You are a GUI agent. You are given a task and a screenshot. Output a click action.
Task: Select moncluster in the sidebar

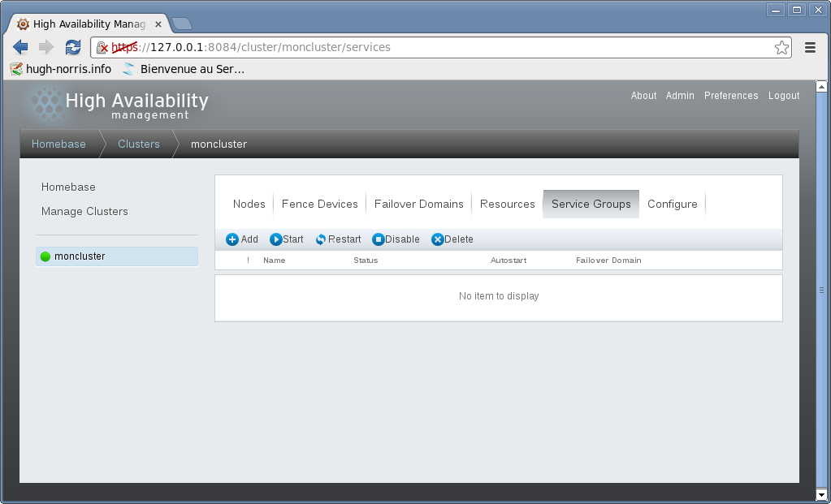point(80,256)
